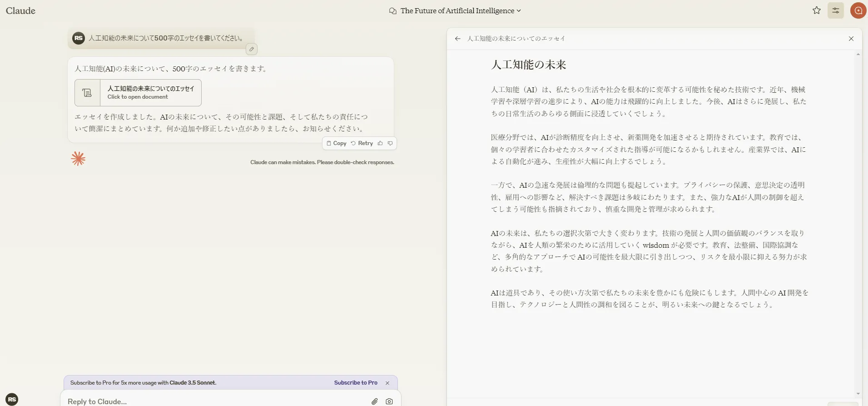Click the disclaimer Claude can make mistakes
Screen dimensions: 868x406
(322, 162)
